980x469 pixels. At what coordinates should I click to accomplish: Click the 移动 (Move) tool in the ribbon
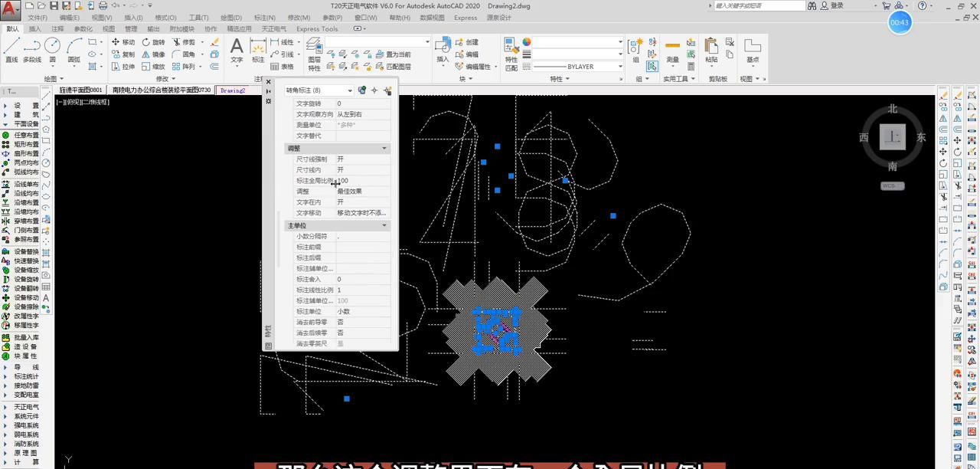pyautogui.click(x=123, y=42)
